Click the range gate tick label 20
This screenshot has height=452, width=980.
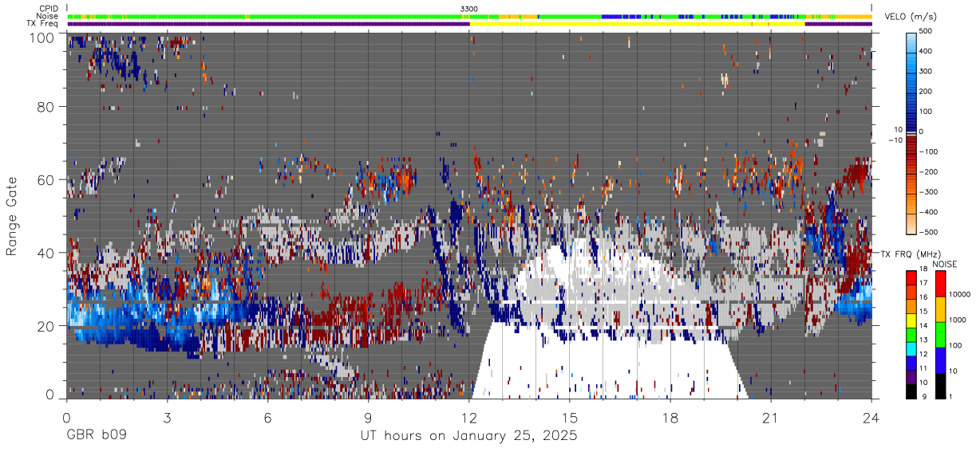pos(46,325)
